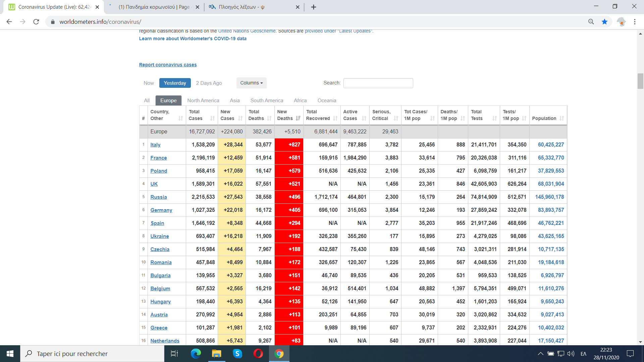The height and width of the screenshot is (362, 644).
Task: Open the Italy country link
Action: [x=155, y=145]
